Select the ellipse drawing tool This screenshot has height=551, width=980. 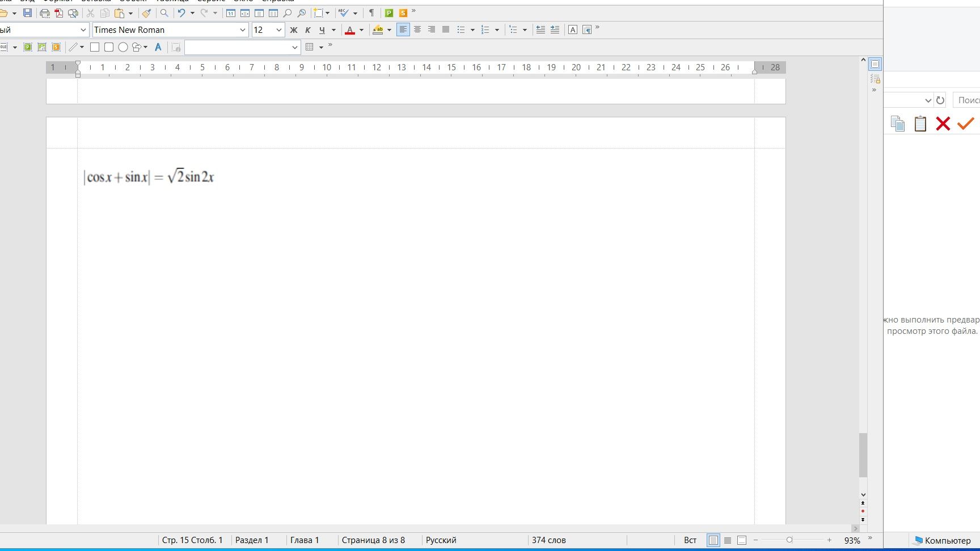tap(123, 47)
